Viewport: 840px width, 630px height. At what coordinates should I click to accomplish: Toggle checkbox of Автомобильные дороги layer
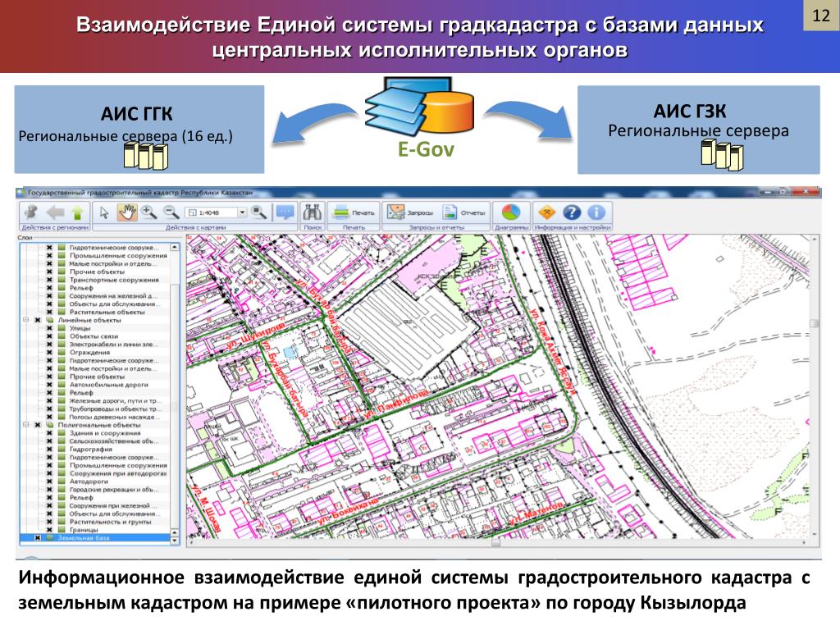coord(48,384)
